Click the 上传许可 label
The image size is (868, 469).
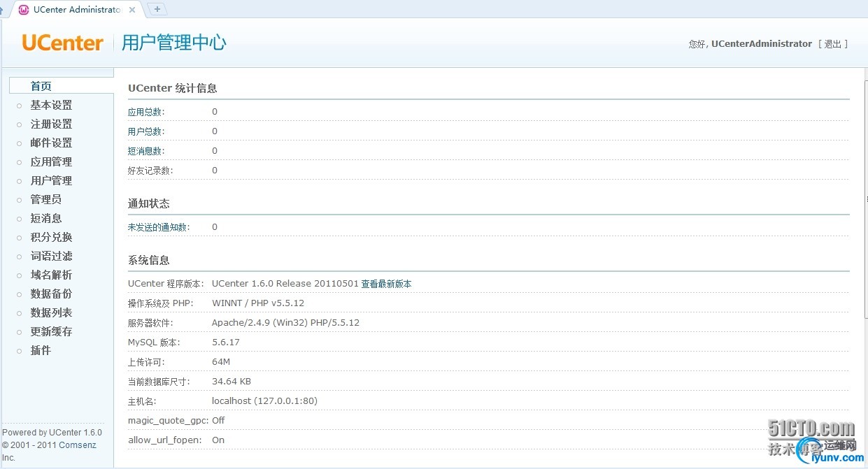point(146,362)
